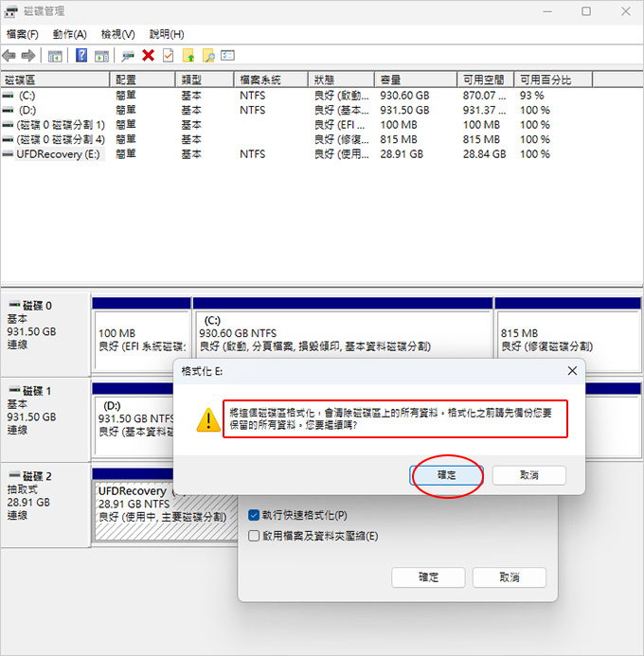Image resolution: width=644 pixels, height=656 pixels.
Task: Click the connect drive toolbar icon
Action: 128,56
